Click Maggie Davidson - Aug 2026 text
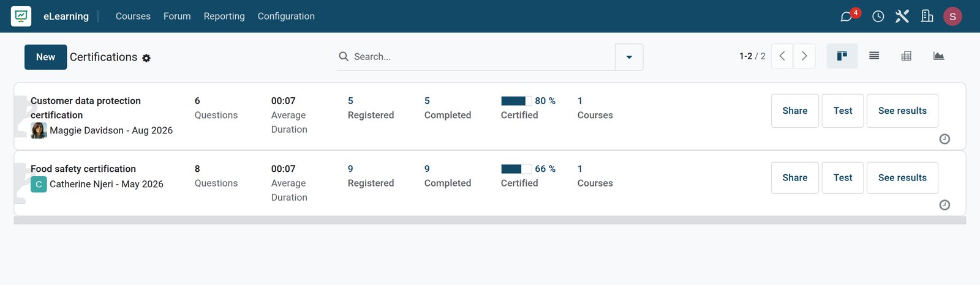The width and height of the screenshot is (980, 285). click(x=111, y=130)
